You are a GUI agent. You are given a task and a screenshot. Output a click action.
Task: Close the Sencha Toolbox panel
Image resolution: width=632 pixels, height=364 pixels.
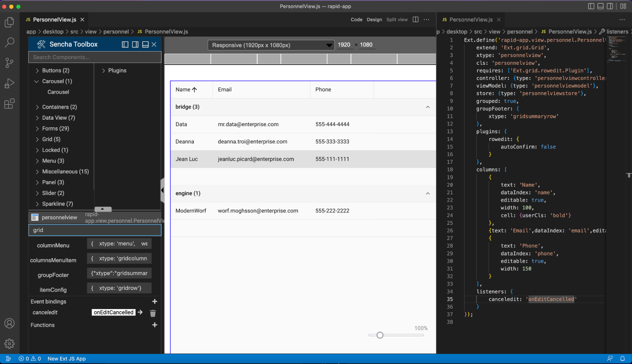point(154,45)
